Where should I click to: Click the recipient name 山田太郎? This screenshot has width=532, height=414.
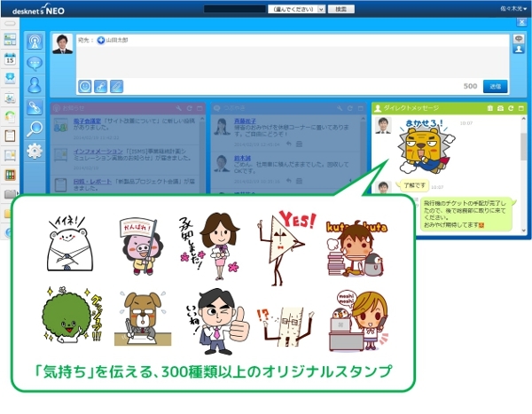point(117,40)
